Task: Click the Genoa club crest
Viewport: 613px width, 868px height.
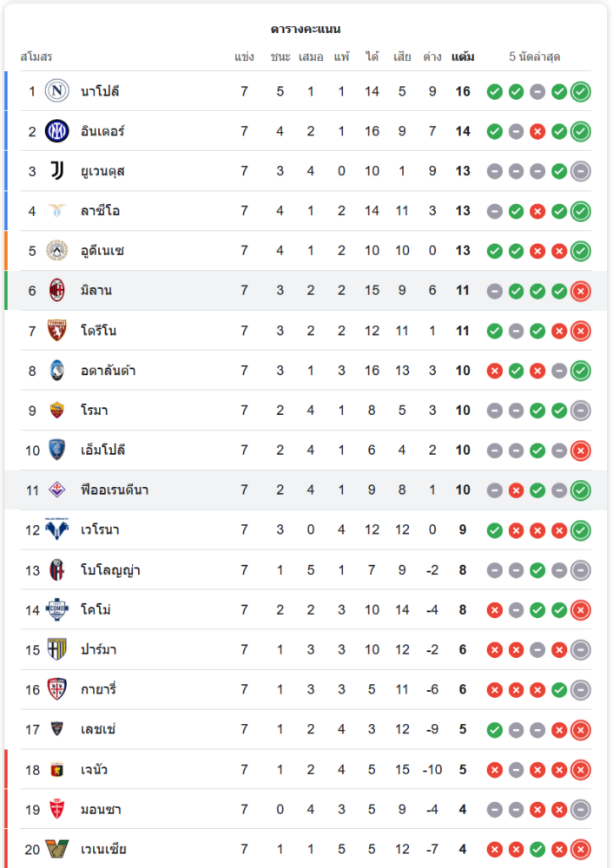Action: click(57, 770)
